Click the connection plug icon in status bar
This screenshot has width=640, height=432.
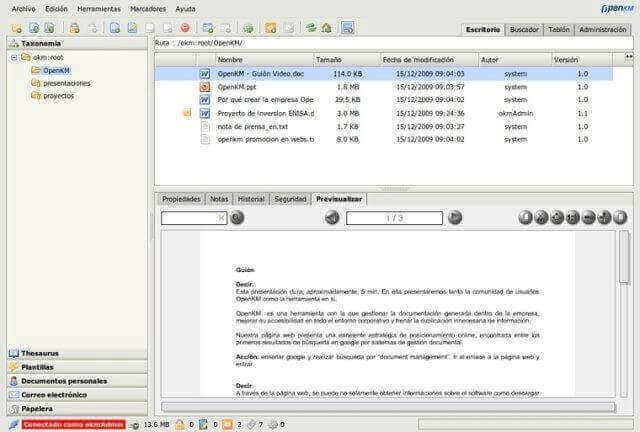[13, 425]
